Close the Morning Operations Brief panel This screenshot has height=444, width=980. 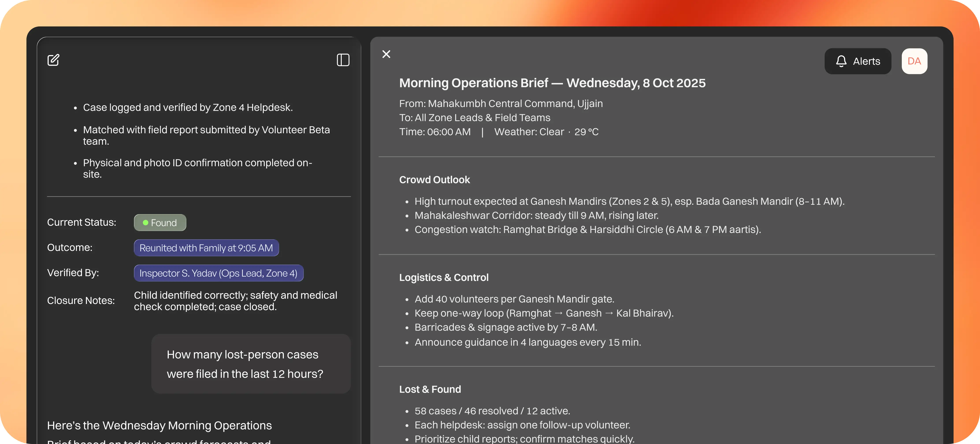point(386,54)
